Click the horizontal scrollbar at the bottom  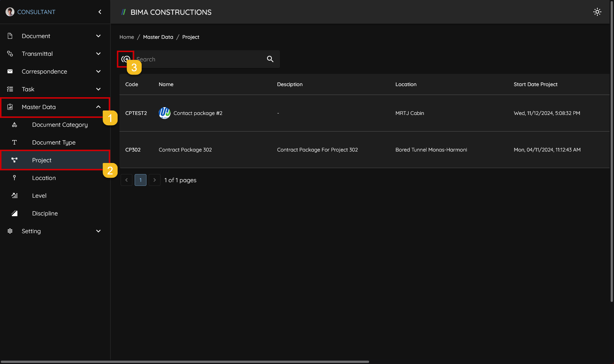coord(185,362)
